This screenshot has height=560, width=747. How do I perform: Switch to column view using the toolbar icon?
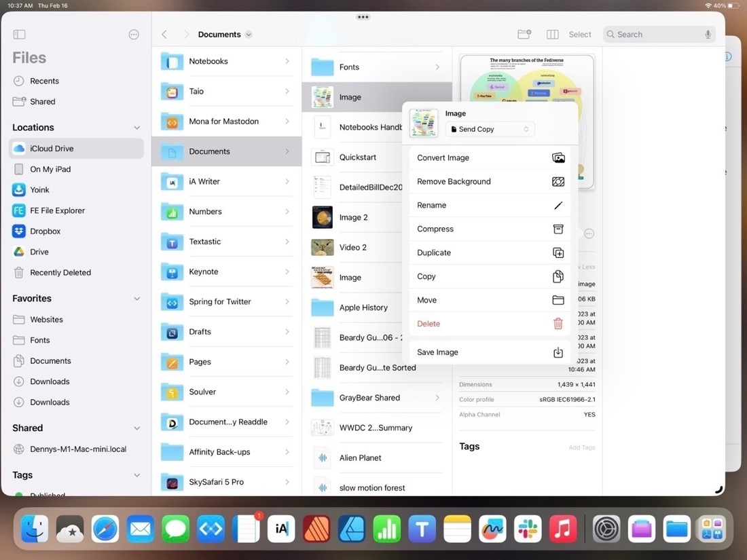[x=551, y=34]
